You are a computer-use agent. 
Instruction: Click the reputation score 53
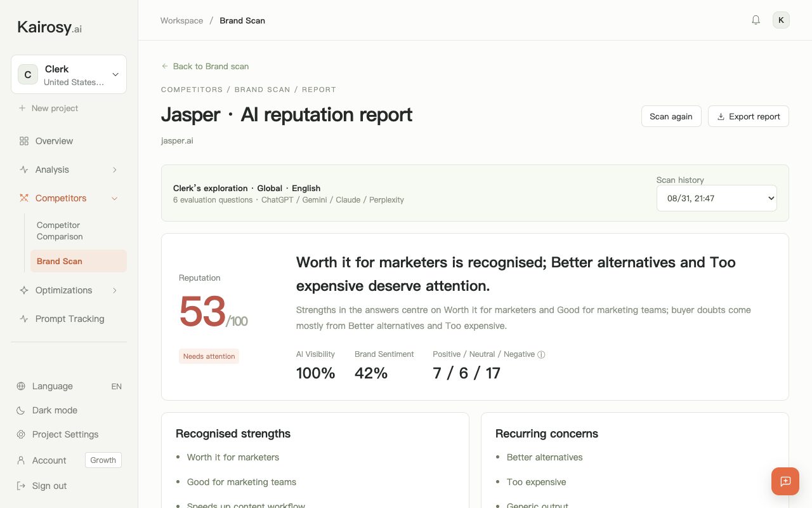(202, 311)
